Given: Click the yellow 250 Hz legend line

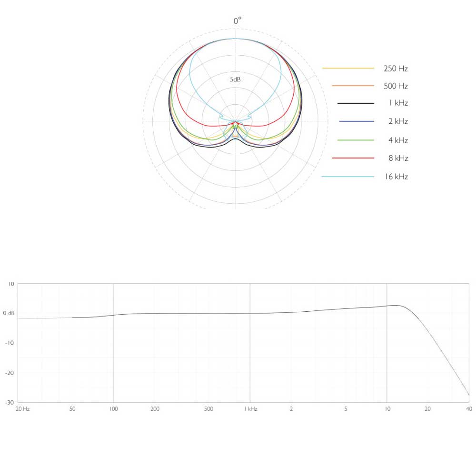Looking at the screenshot, I should pyautogui.click(x=348, y=69).
